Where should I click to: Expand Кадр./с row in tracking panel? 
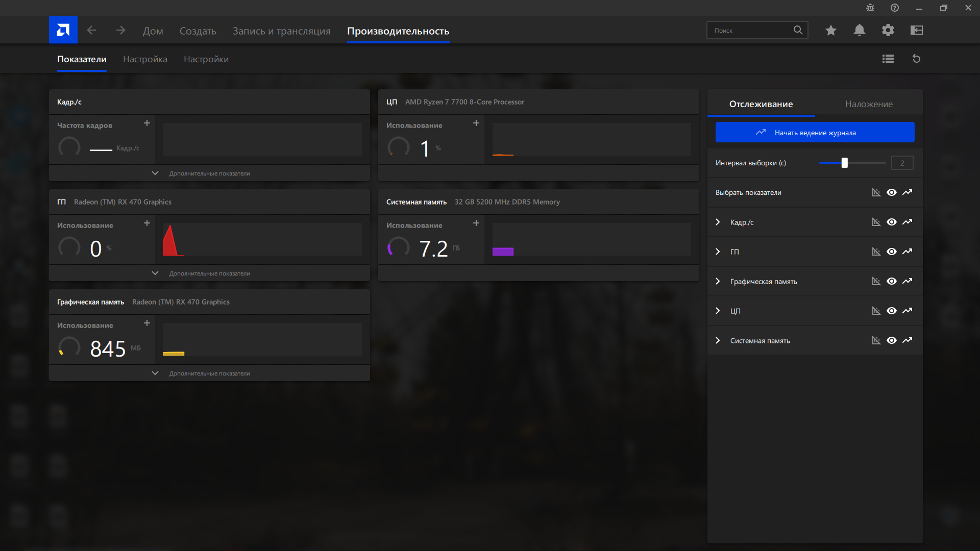718,222
